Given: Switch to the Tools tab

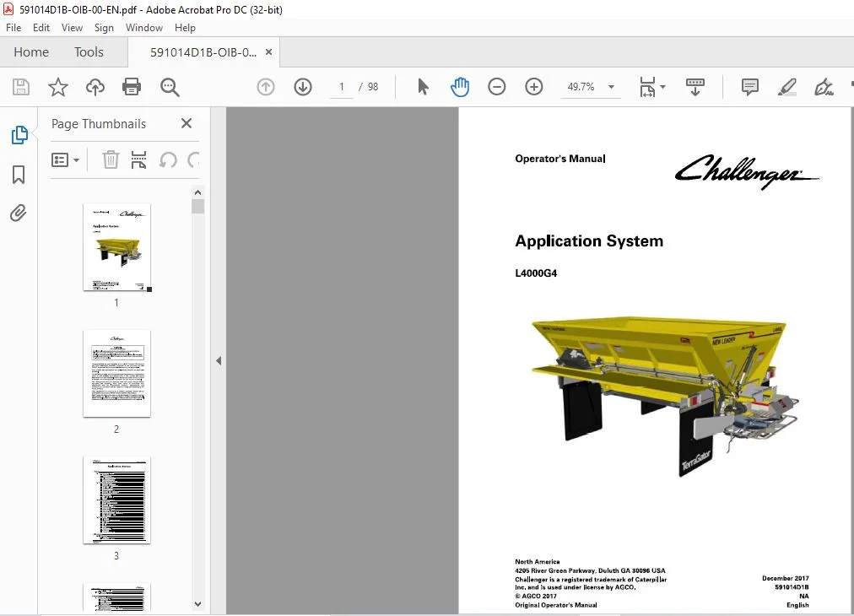Looking at the screenshot, I should coord(89,52).
